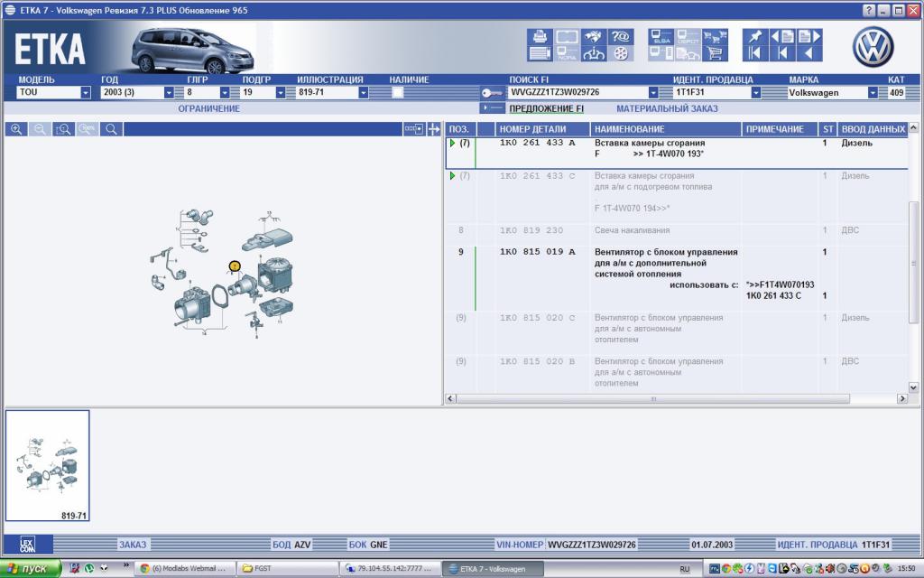Click the greyed NORA icon
This screenshot has width=924, height=578.
tap(567, 53)
